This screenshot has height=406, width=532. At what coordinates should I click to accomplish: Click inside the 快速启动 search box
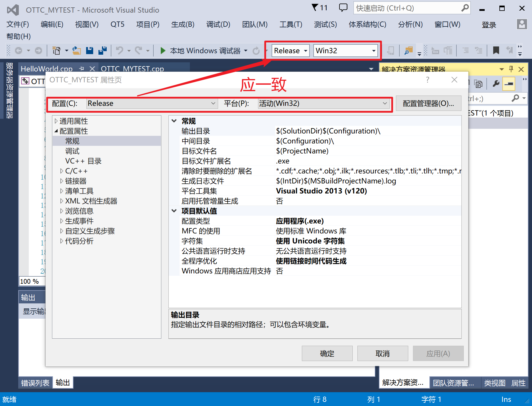coord(406,8)
